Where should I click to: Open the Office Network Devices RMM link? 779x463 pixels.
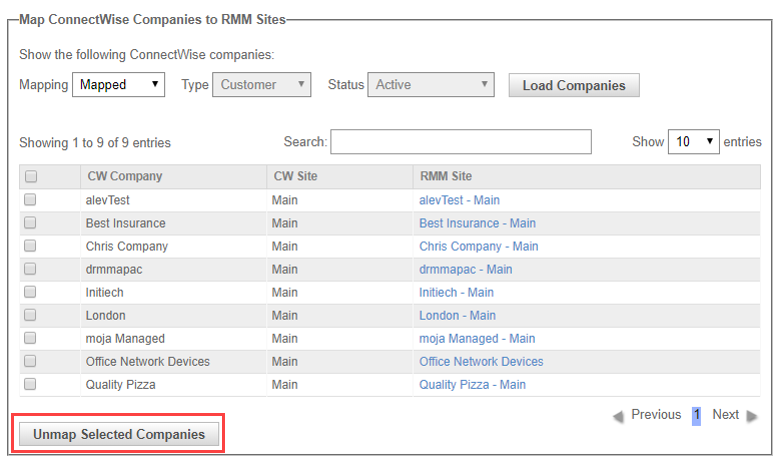click(x=481, y=362)
